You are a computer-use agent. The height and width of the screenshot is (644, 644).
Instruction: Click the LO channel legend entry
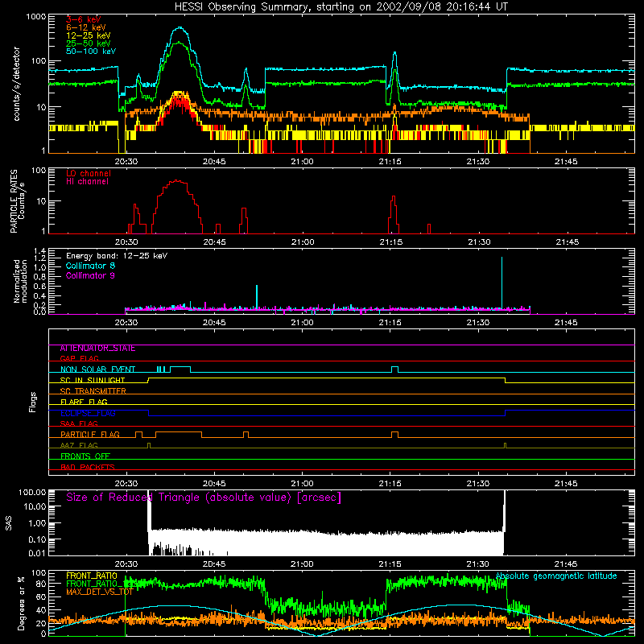point(89,173)
